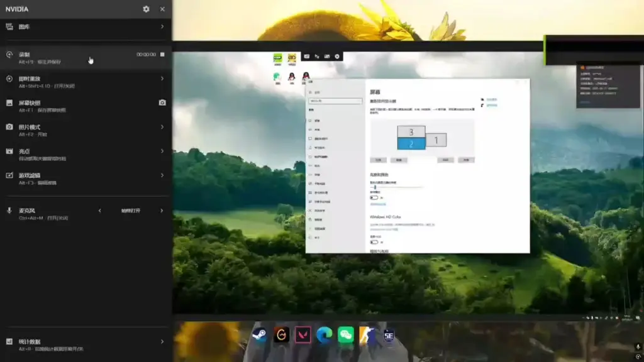Adjust the brightness slider in display settings
This screenshot has height=362, width=644.
pyautogui.click(x=396, y=187)
